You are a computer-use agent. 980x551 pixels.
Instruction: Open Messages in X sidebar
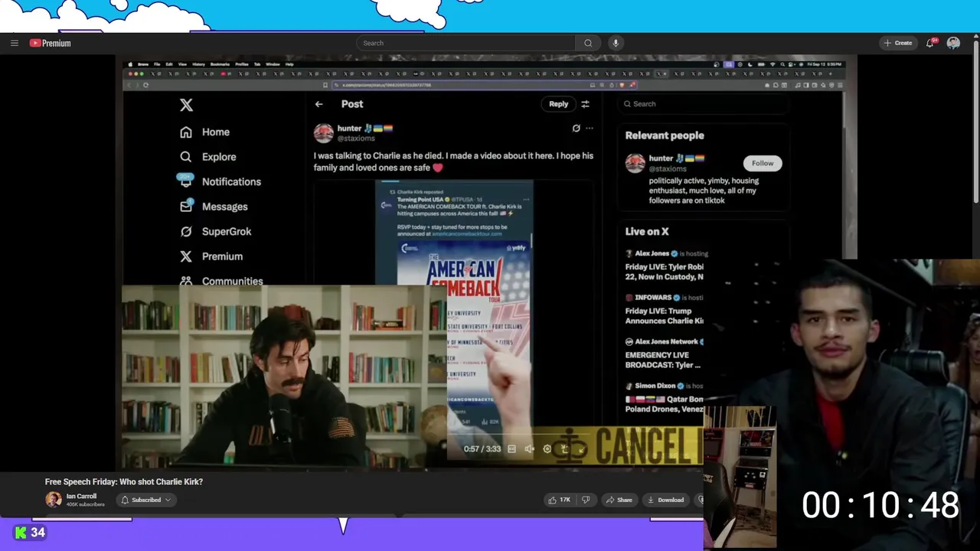[224, 207]
